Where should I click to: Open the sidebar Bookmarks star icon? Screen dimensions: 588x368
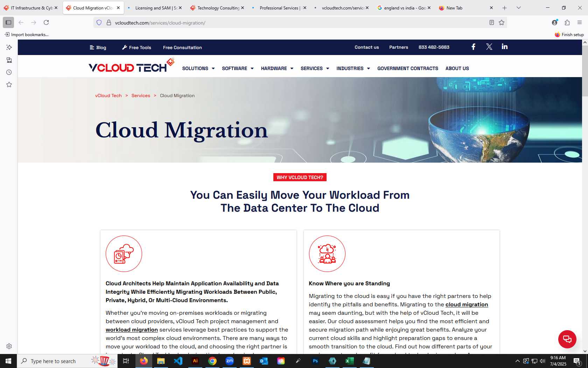(9, 84)
